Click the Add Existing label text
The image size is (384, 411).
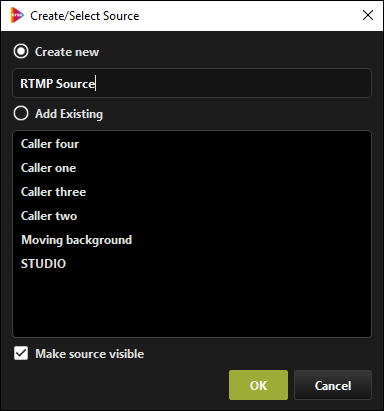[x=69, y=114]
